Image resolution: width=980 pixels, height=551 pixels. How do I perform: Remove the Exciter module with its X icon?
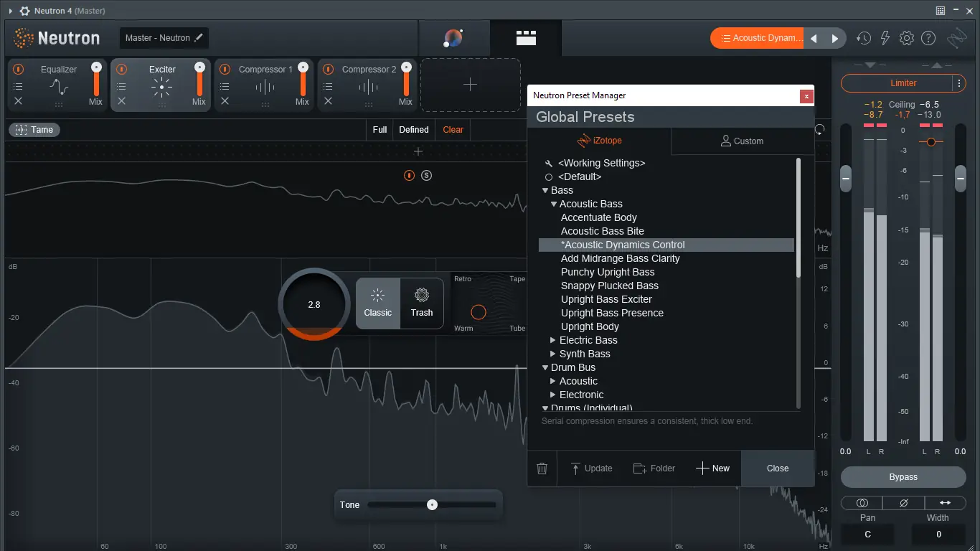point(122,101)
